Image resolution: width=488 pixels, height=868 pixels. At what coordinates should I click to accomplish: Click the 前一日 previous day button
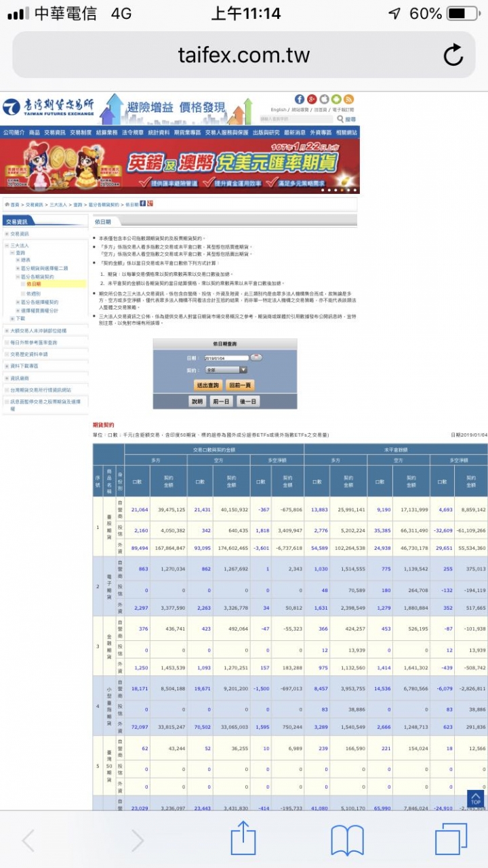click(221, 401)
